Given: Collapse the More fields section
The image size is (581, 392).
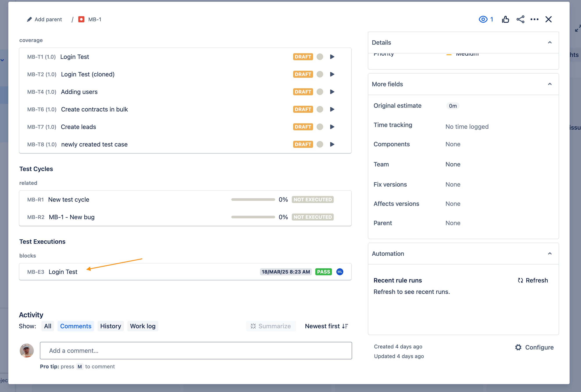Looking at the screenshot, I should pos(549,84).
